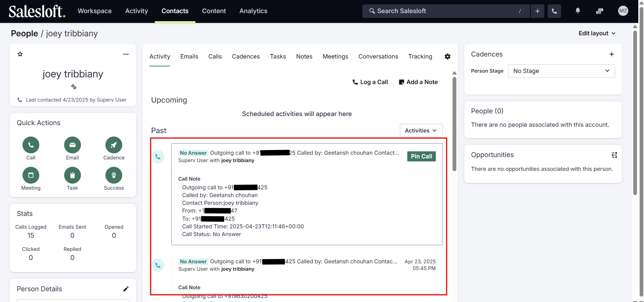
Task: Switch to the Tasks tab
Action: click(278, 56)
